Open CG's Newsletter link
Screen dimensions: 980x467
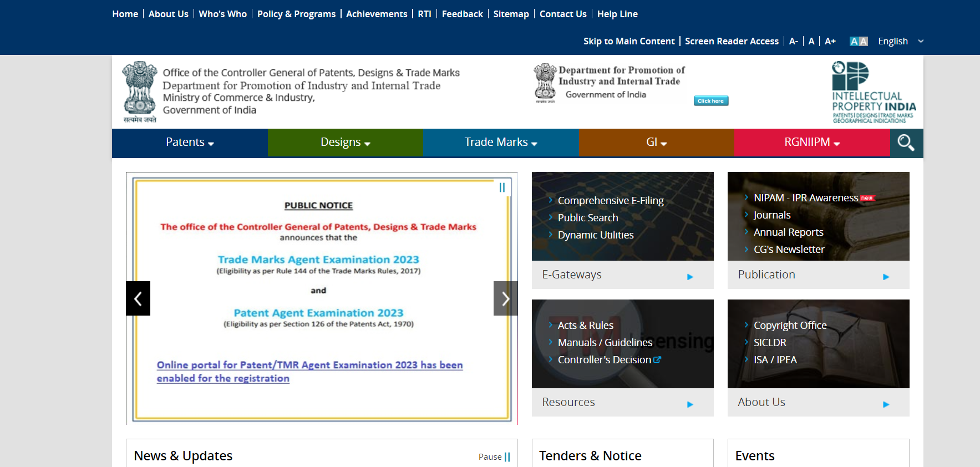point(789,250)
